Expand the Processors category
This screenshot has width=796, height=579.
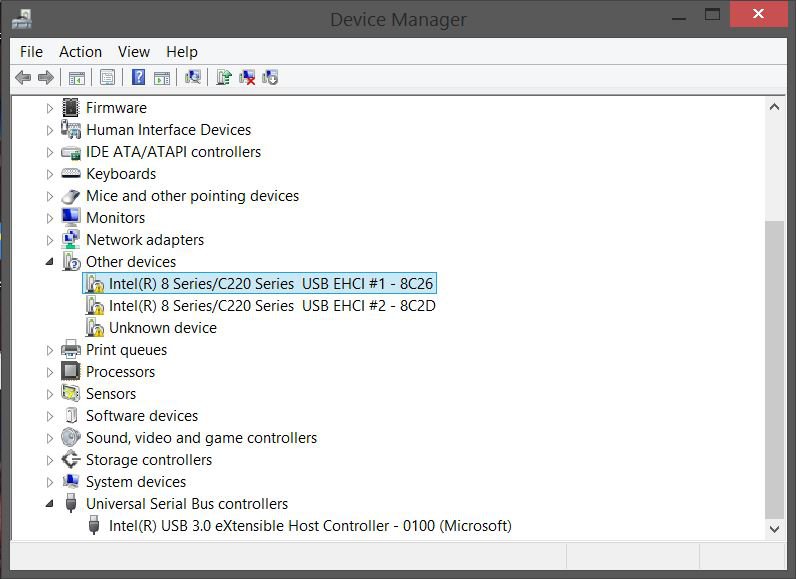tap(50, 372)
